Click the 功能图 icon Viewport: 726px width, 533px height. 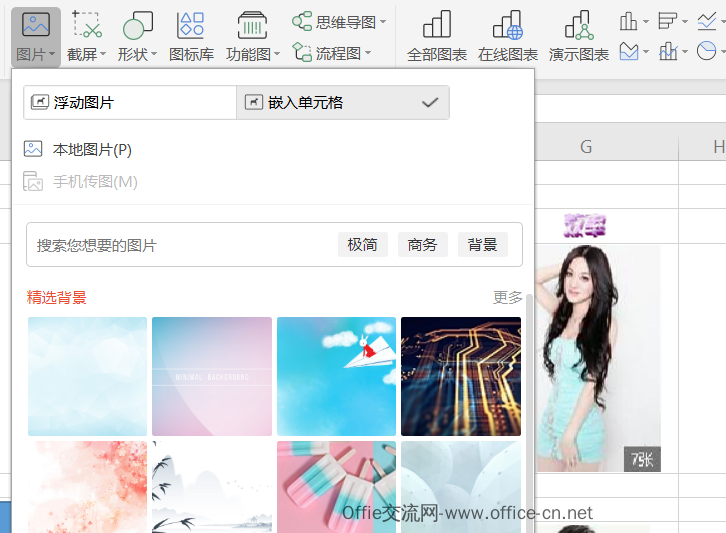click(x=252, y=25)
